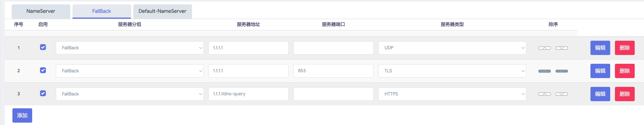
Task: Click the port field showing 853
Action: click(333, 71)
